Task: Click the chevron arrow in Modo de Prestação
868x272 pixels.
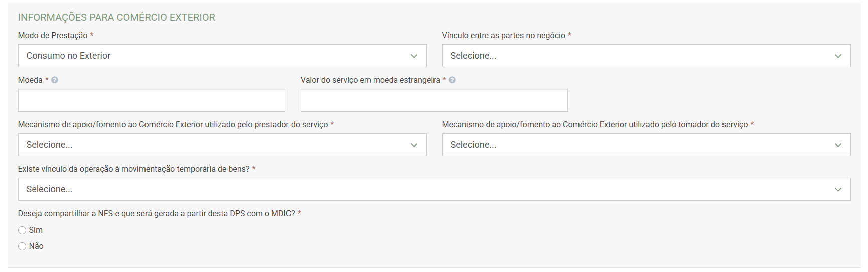Action: tap(414, 56)
